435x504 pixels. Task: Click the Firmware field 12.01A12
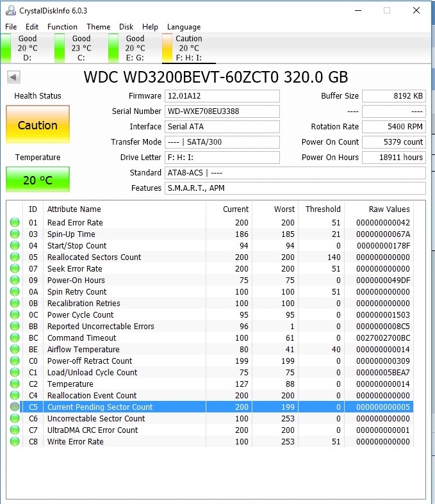222,96
